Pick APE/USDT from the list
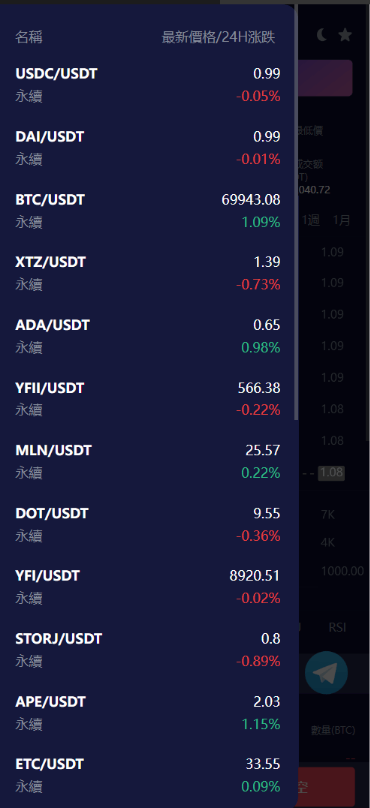 point(147,713)
